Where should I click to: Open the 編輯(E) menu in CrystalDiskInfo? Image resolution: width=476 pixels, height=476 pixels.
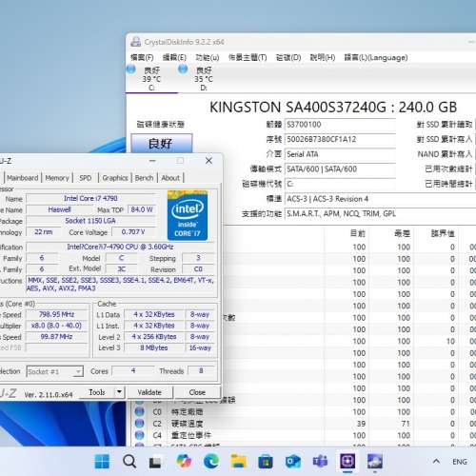pos(174,57)
